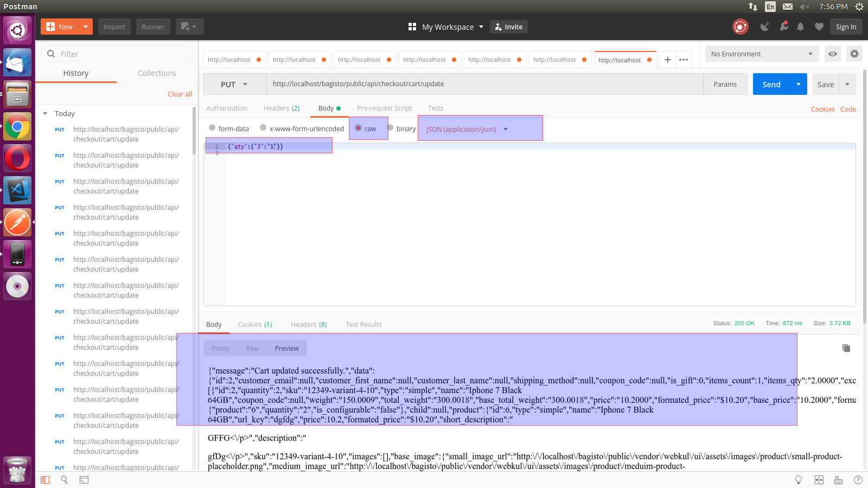The width and height of the screenshot is (868, 488).
Task: Open keyboard shortcuts icon at bottom
Action: coord(838,480)
